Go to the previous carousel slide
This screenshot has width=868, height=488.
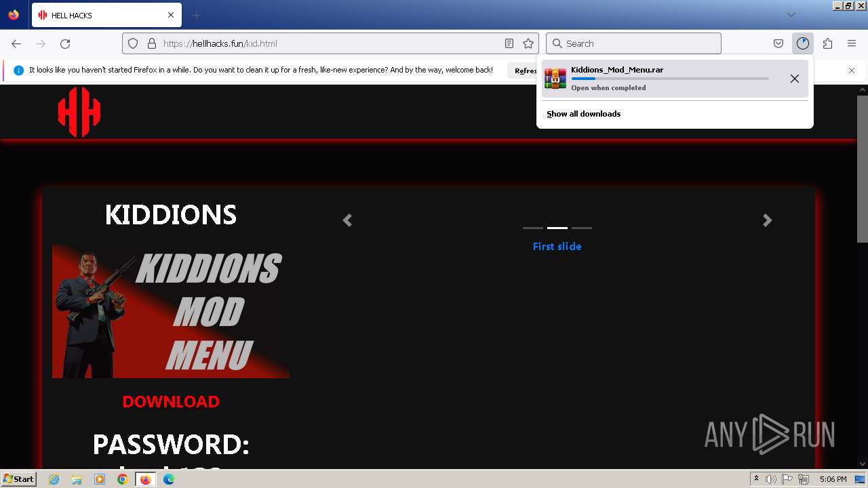click(x=347, y=220)
